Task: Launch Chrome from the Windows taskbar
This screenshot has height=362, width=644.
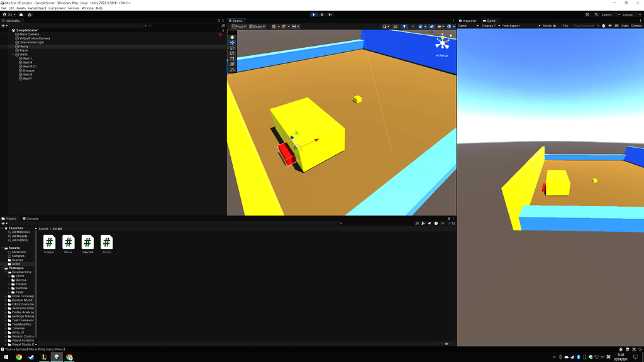Action: pos(70,356)
